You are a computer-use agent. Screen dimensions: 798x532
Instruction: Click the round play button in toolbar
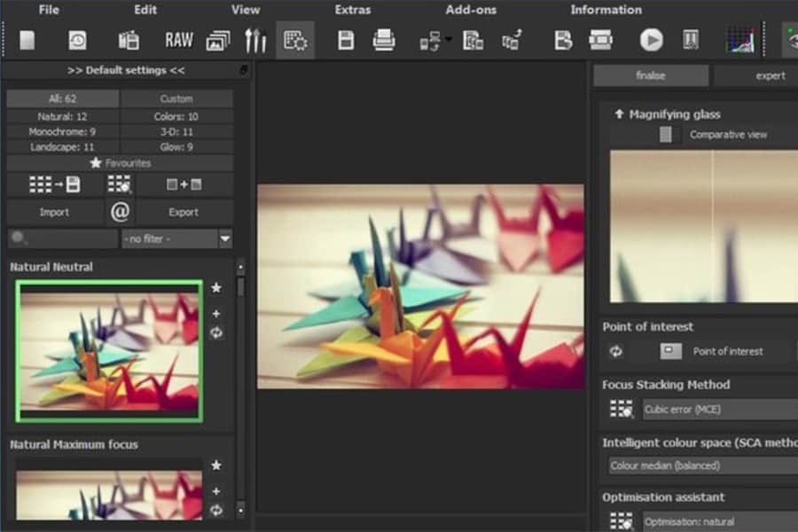[x=651, y=40]
